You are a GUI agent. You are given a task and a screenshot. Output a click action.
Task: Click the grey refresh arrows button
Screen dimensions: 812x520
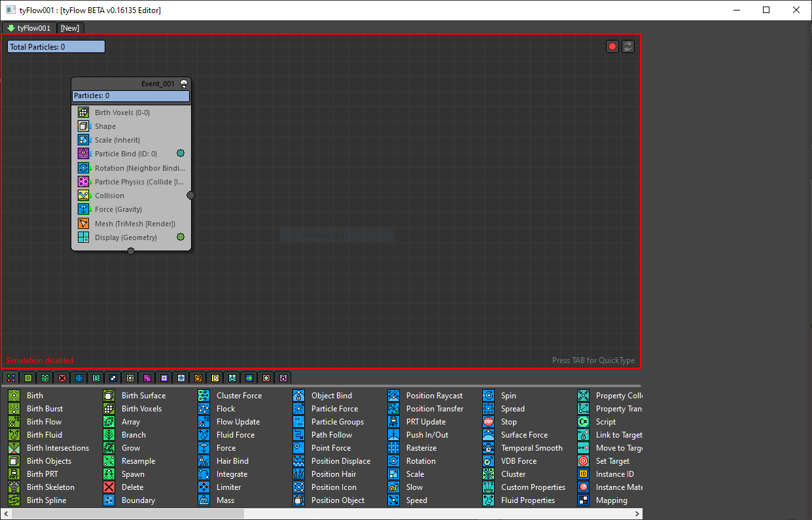point(628,46)
